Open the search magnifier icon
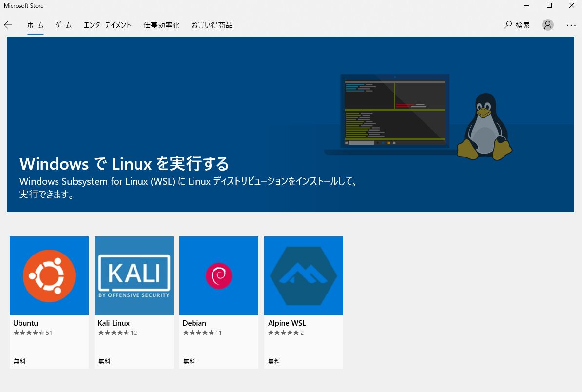This screenshot has height=392, width=582. click(508, 25)
